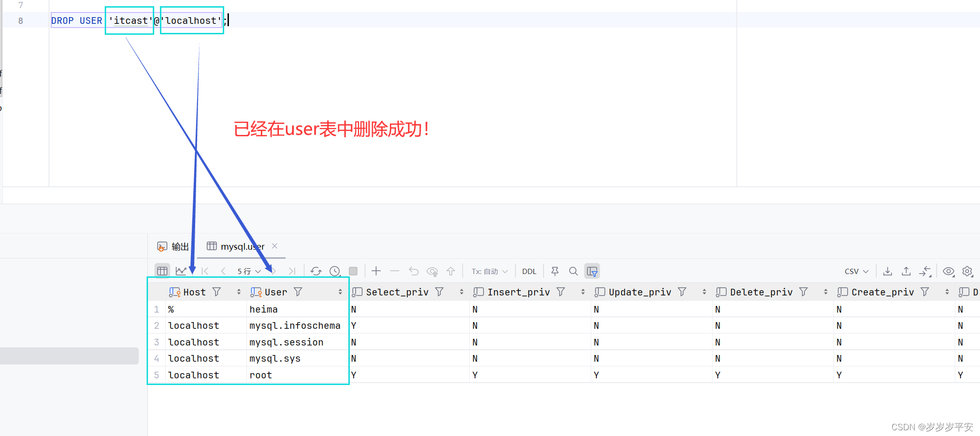Sort by the Insert_priv column arrows

pyautogui.click(x=583, y=292)
